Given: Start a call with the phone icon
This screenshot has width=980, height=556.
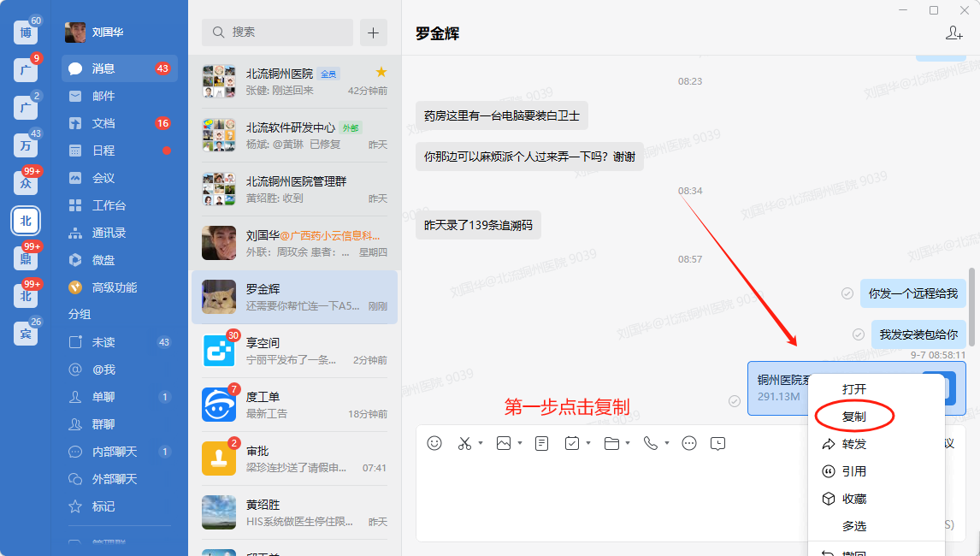Looking at the screenshot, I should 651,443.
